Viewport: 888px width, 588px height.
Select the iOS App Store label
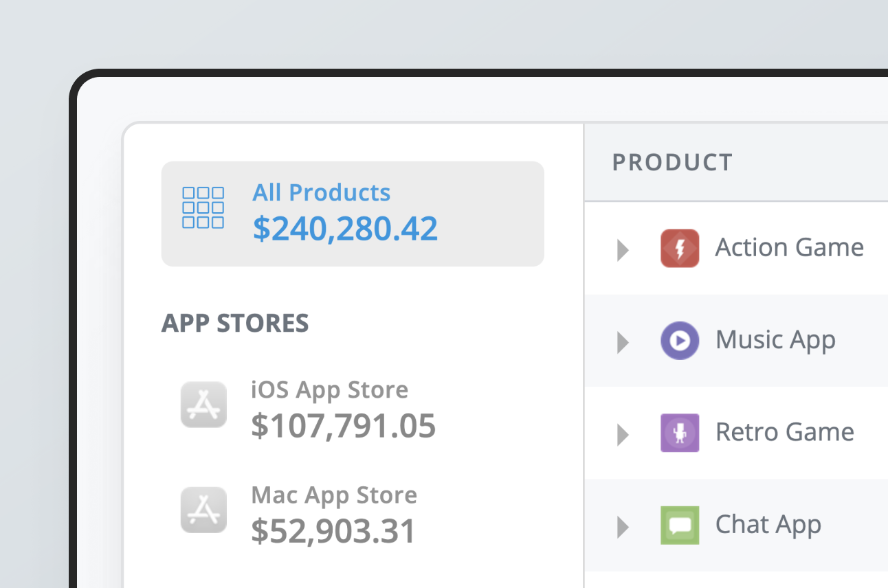[x=329, y=389]
